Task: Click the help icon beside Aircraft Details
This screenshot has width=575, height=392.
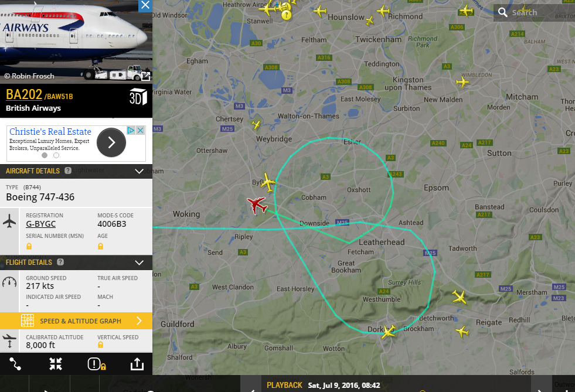Action: pos(68,171)
